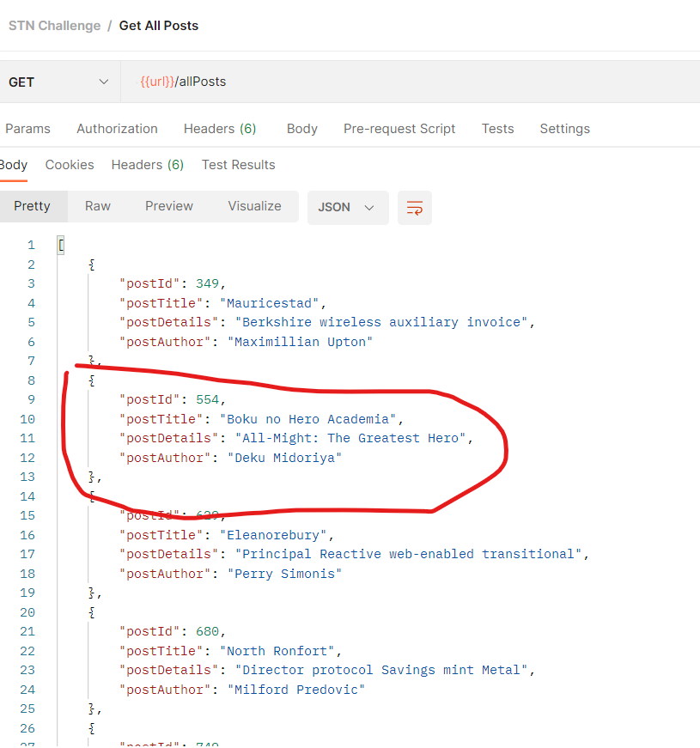Open the Pre-request Script tab

[x=399, y=129]
